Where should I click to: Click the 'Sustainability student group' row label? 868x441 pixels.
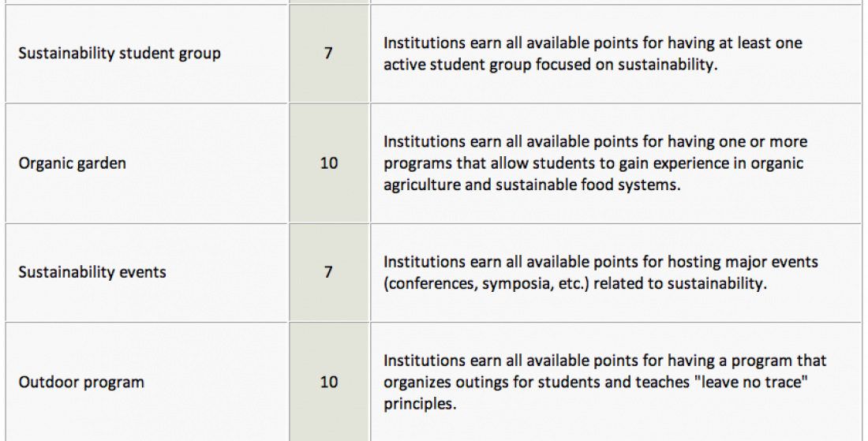[x=120, y=54]
